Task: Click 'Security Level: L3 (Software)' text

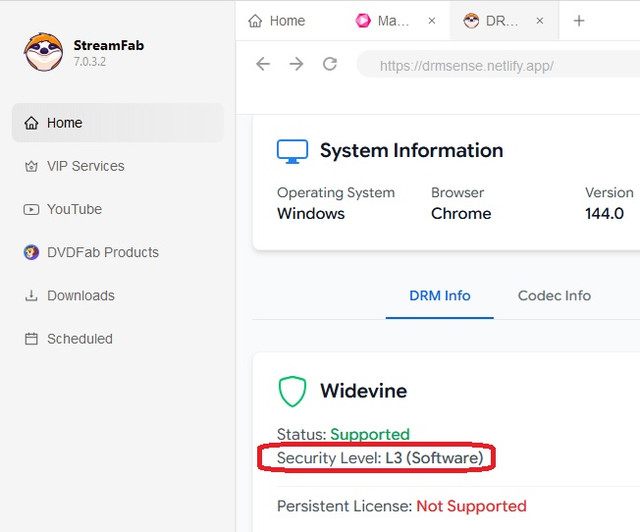Action: (380, 458)
